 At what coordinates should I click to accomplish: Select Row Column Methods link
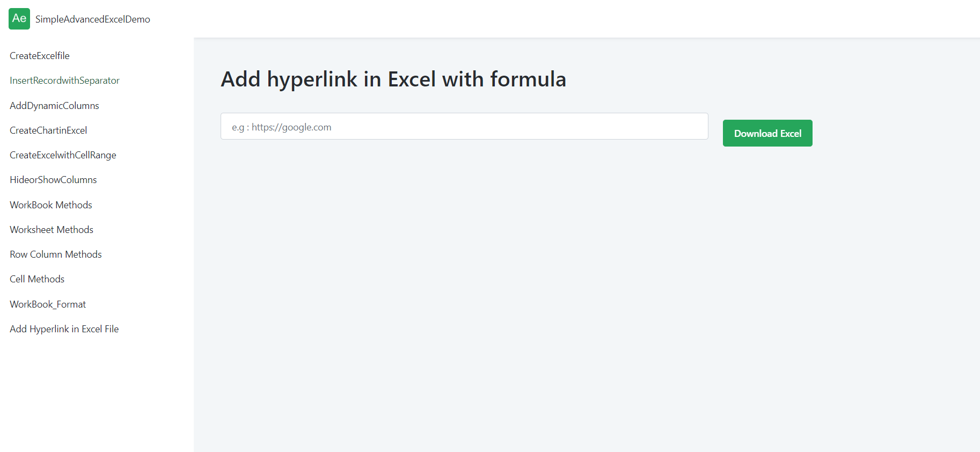click(x=55, y=254)
